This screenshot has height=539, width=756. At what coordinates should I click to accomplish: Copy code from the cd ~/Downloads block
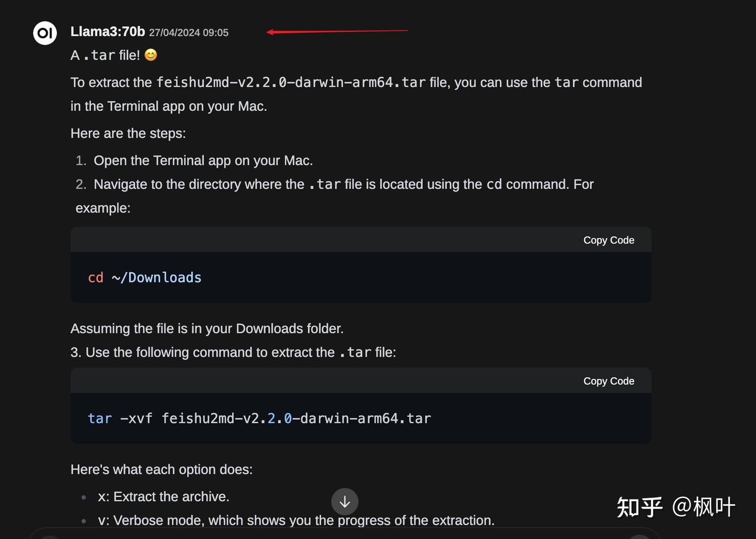pos(608,240)
